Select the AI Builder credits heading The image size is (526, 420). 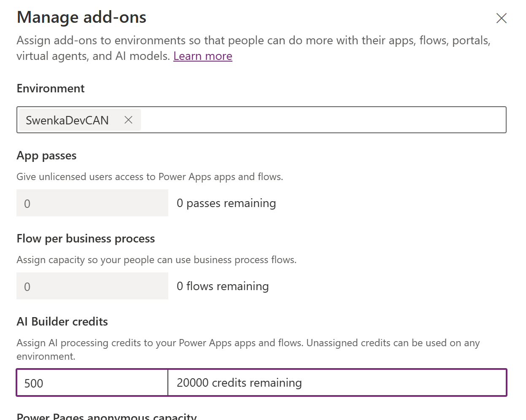click(x=62, y=321)
